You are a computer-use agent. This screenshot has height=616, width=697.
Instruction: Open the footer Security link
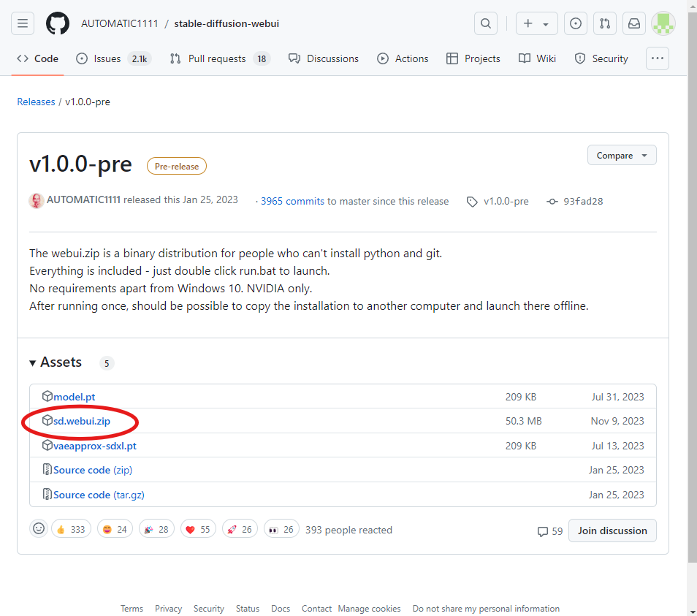208,609
